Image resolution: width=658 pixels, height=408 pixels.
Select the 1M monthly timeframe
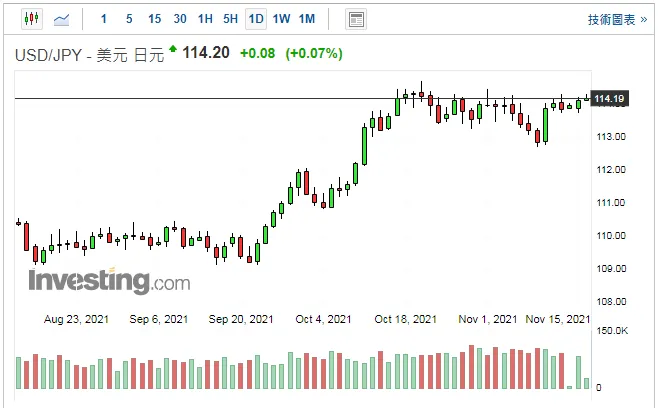307,19
